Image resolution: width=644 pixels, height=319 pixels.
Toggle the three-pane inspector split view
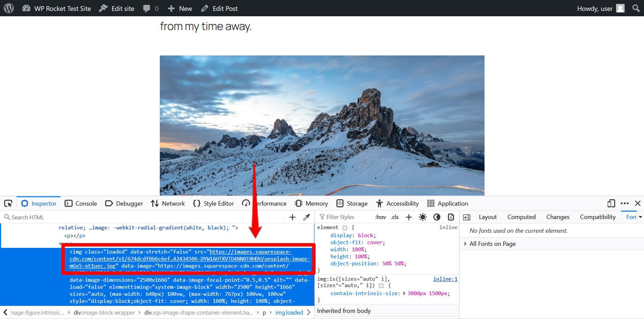pos(467,217)
